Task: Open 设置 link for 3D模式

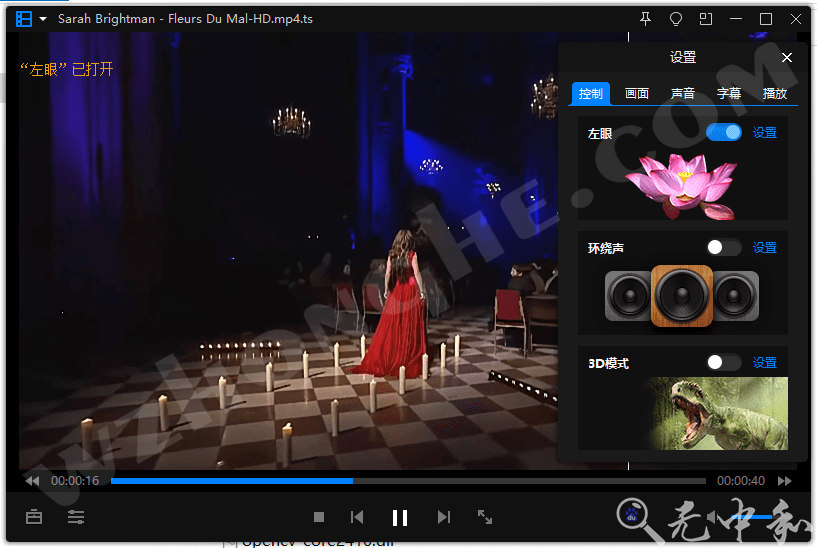Action: pyautogui.click(x=765, y=363)
